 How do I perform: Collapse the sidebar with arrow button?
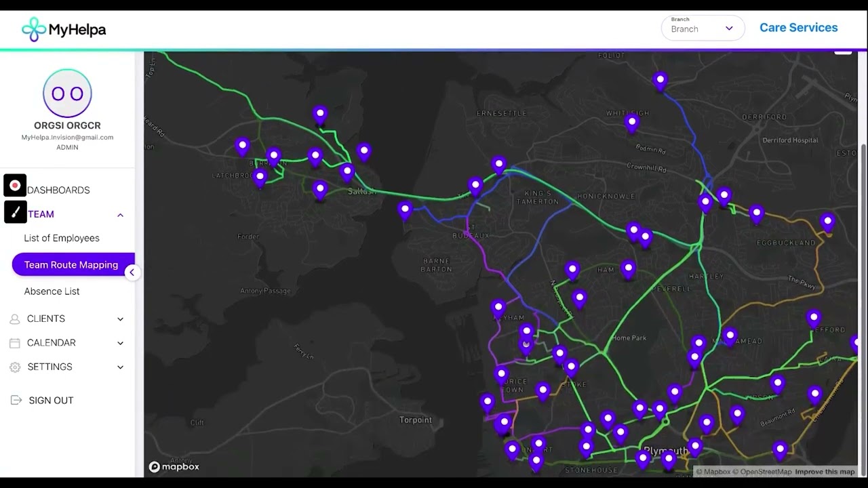click(132, 272)
